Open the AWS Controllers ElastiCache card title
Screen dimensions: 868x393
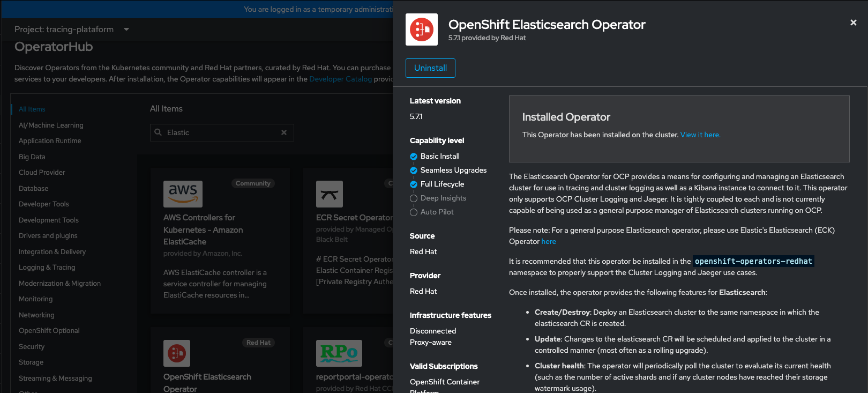(x=203, y=229)
